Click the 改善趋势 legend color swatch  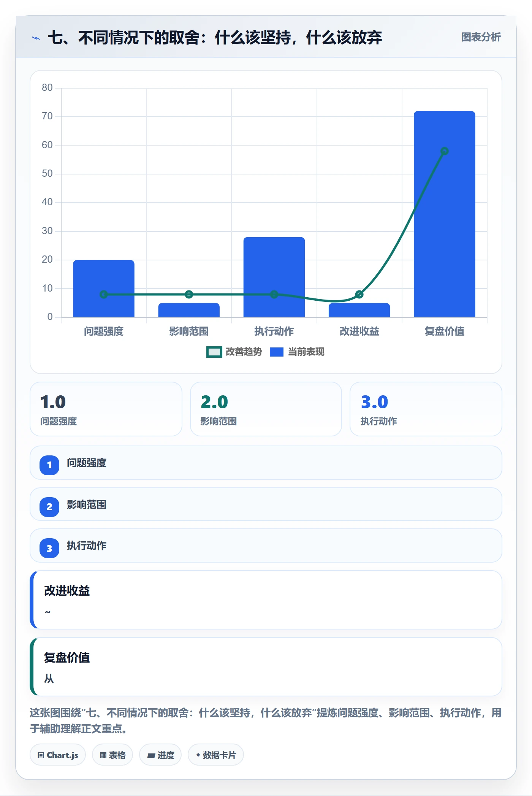pos(214,352)
